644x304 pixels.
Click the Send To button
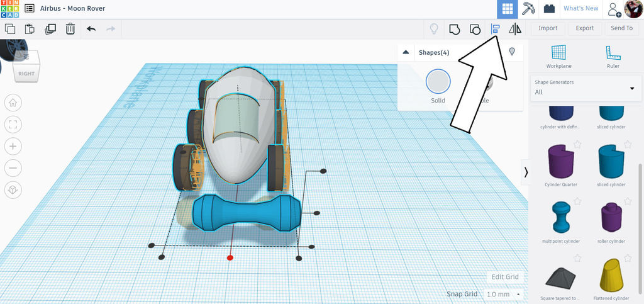(621, 28)
